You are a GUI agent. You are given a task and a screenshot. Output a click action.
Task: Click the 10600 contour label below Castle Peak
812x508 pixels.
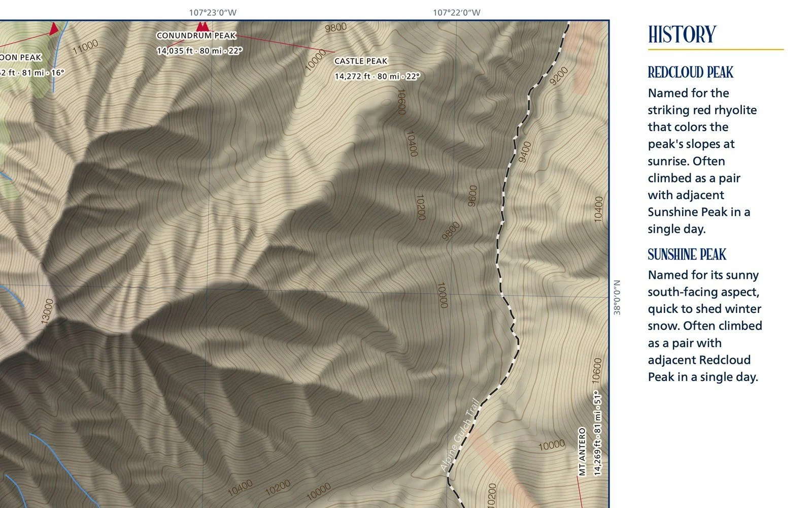[401, 102]
